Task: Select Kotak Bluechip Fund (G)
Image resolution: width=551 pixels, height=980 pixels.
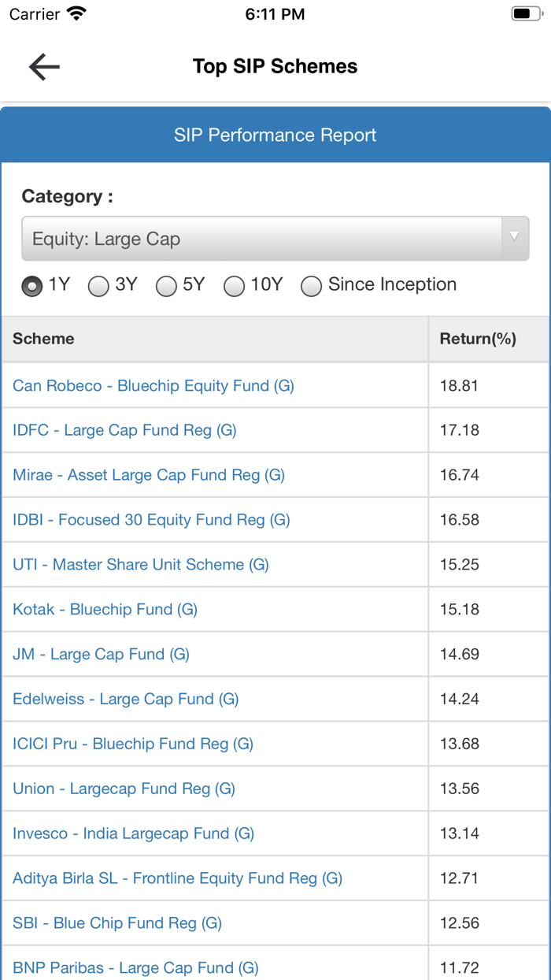Action: click(x=105, y=610)
